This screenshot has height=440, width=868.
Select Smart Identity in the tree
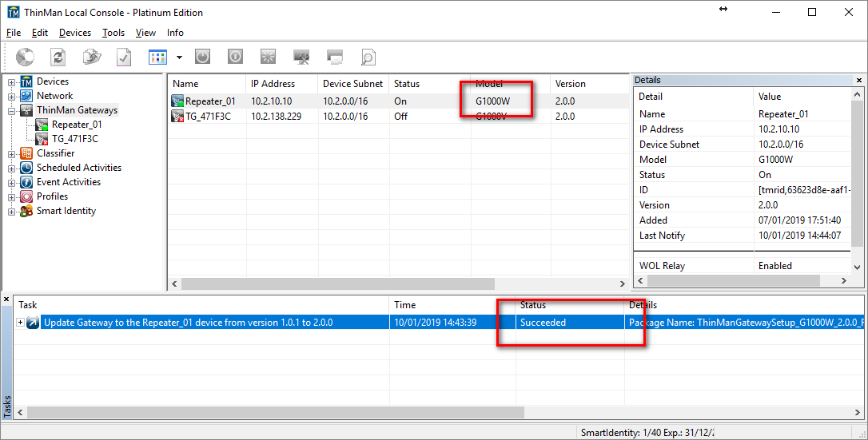[x=66, y=211]
